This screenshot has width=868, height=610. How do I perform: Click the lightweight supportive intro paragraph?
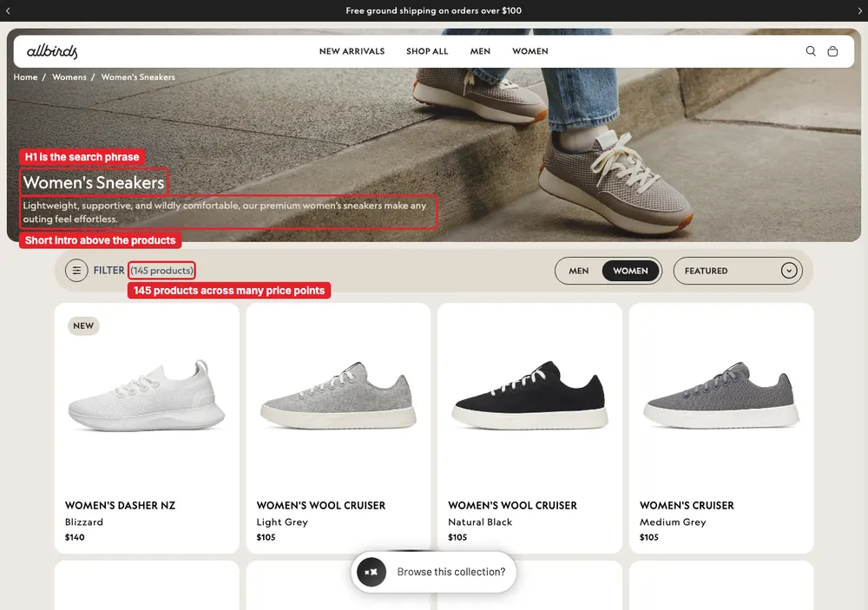pyautogui.click(x=225, y=212)
